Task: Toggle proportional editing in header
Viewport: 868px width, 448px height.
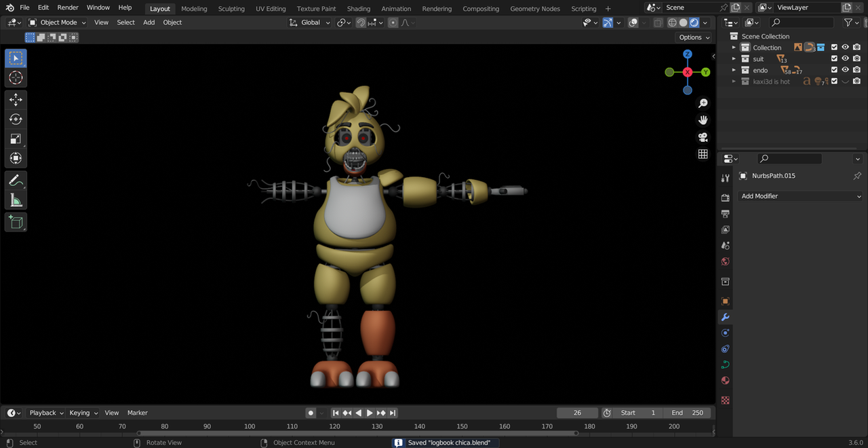Action: (x=393, y=22)
